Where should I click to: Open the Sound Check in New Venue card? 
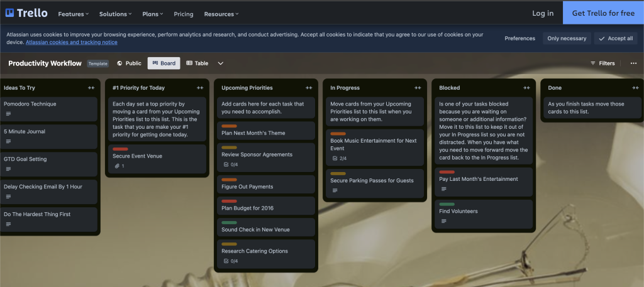(x=266, y=227)
